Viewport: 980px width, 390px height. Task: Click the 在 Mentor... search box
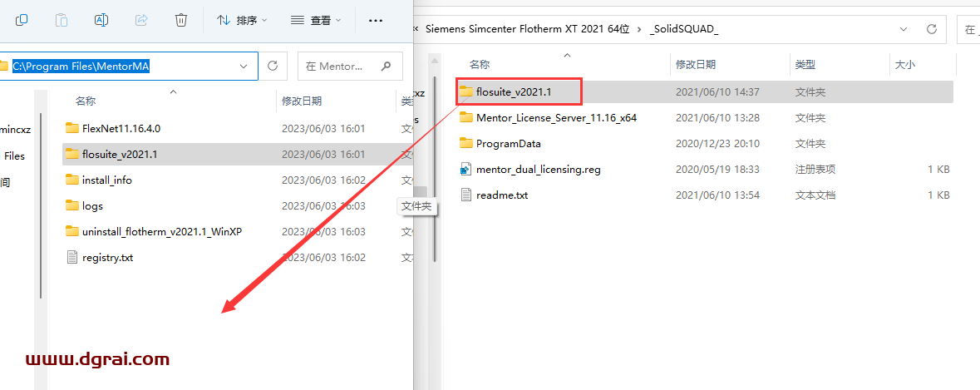350,66
